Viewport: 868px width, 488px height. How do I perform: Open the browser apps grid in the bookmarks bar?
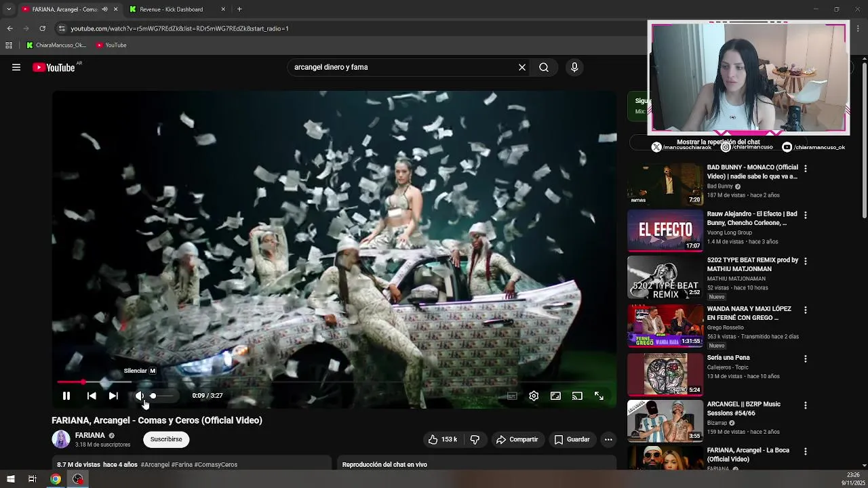coord(9,45)
